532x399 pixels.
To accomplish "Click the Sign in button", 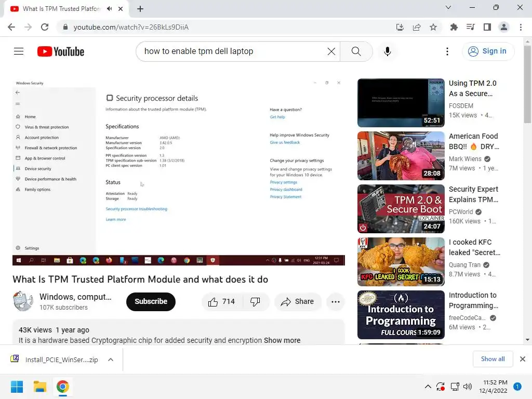I will click(488, 51).
